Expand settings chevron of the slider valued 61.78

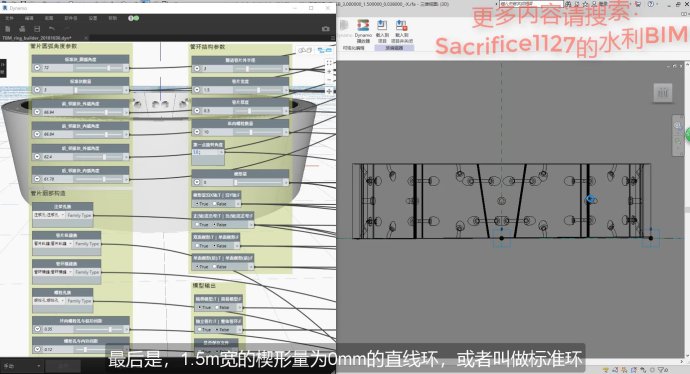click(37, 179)
